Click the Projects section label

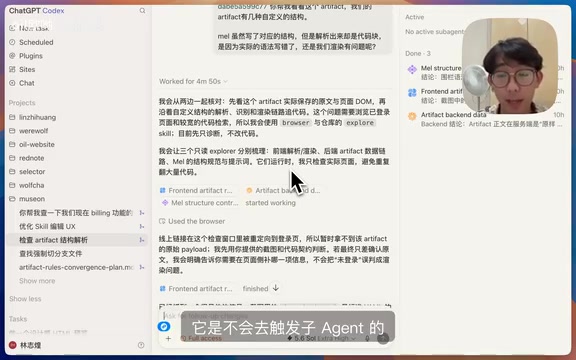[22, 102]
